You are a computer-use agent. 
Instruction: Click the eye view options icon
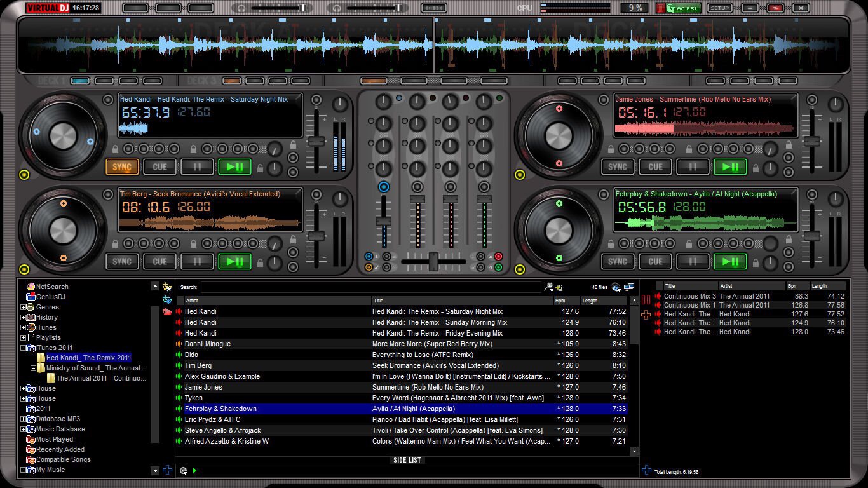[x=616, y=288]
